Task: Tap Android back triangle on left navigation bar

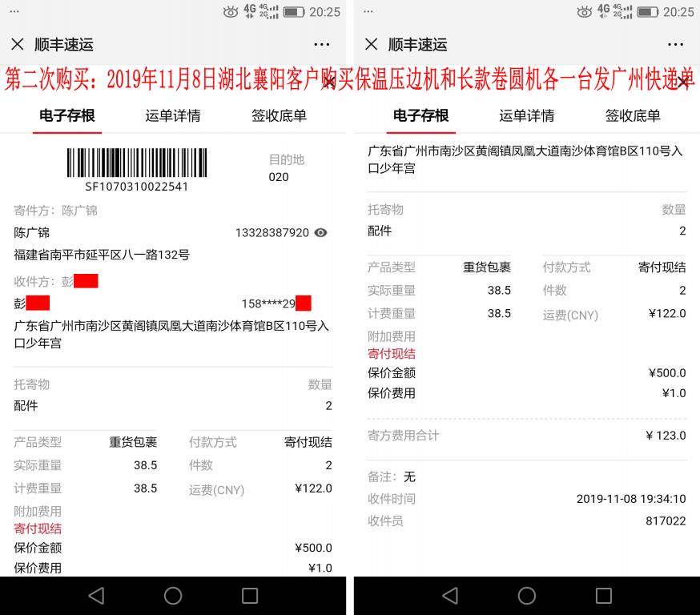Action: tap(96, 596)
